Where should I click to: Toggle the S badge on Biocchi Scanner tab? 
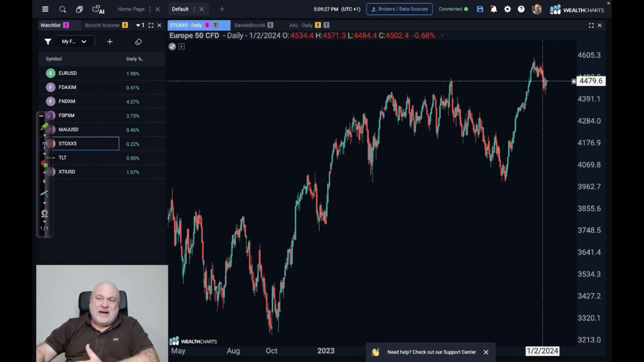(x=125, y=25)
